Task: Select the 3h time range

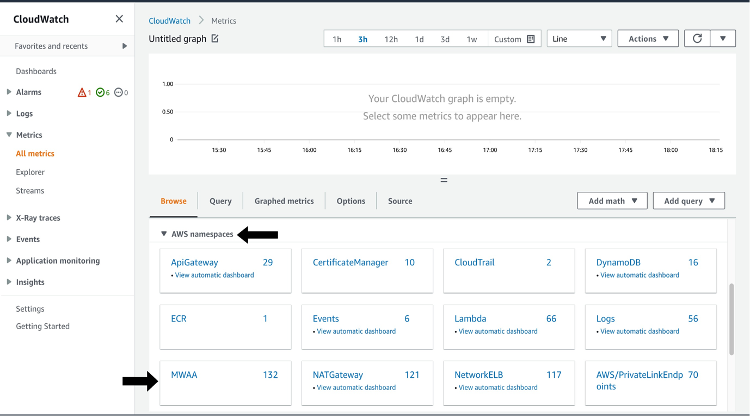Action: click(363, 39)
